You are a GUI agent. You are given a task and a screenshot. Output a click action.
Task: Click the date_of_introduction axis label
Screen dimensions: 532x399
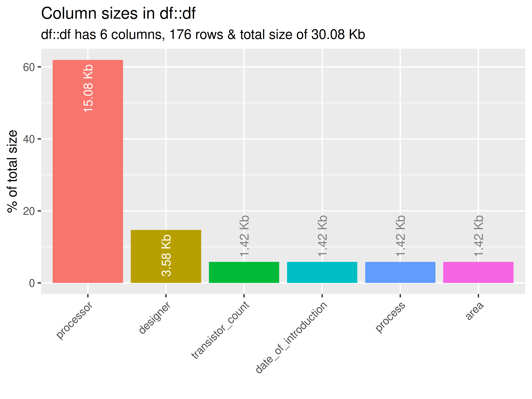point(291,337)
